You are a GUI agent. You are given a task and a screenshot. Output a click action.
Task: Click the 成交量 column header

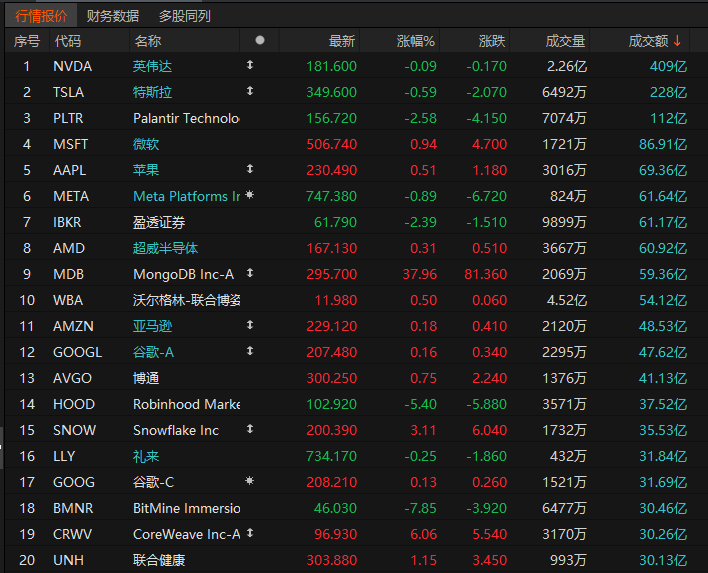[x=565, y=41]
